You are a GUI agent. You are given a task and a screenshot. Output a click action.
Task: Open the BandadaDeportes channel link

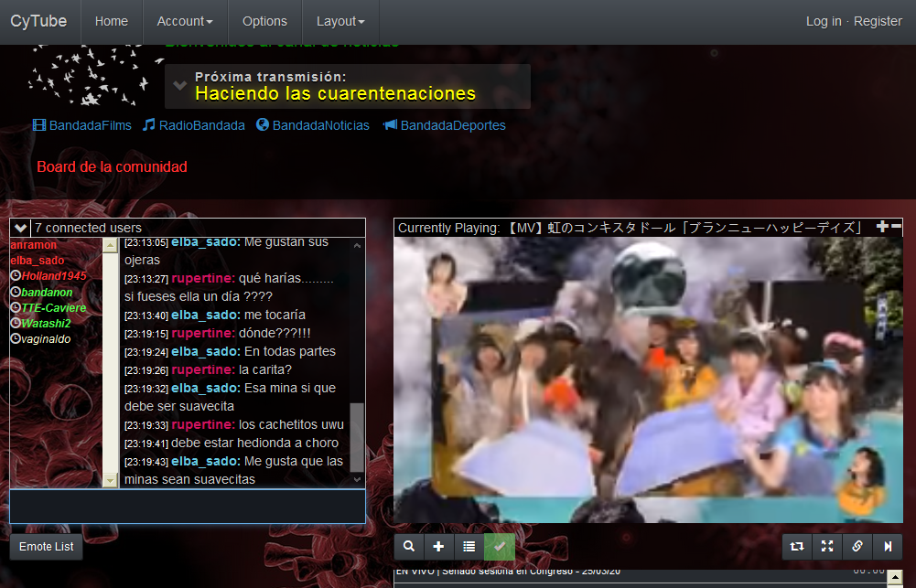[x=453, y=125]
